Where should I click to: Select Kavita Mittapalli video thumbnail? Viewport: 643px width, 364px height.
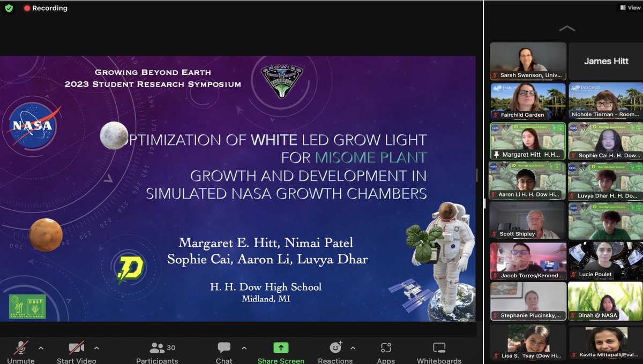coord(605,342)
